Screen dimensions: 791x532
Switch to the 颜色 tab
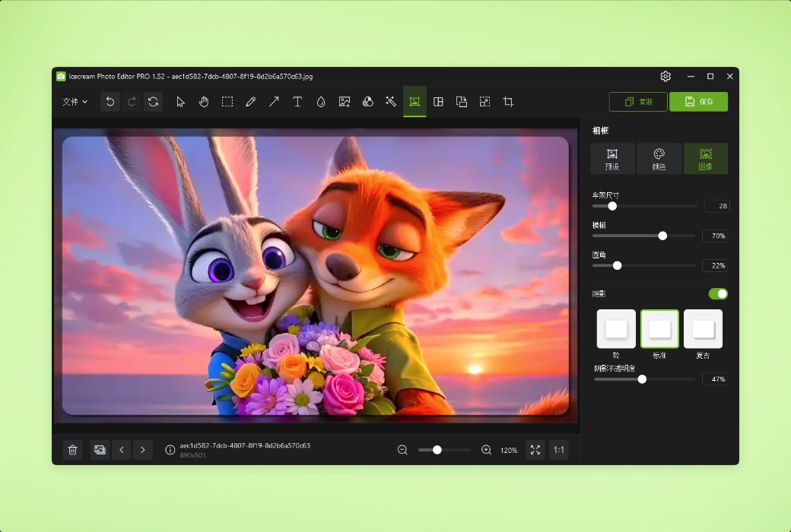tap(659, 158)
